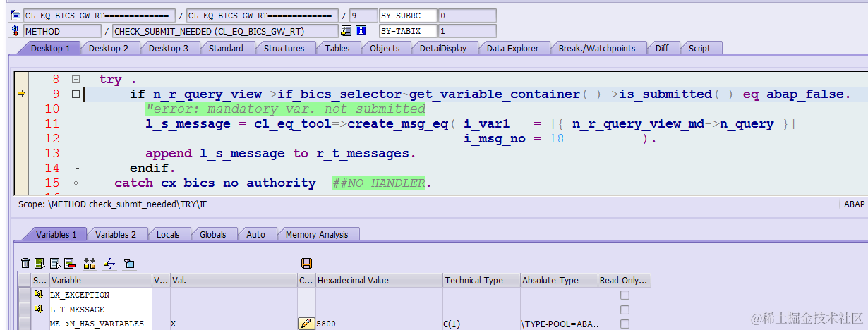Click the gear icon before METHOD field
The image size is (868, 330).
[x=16, y=30]
